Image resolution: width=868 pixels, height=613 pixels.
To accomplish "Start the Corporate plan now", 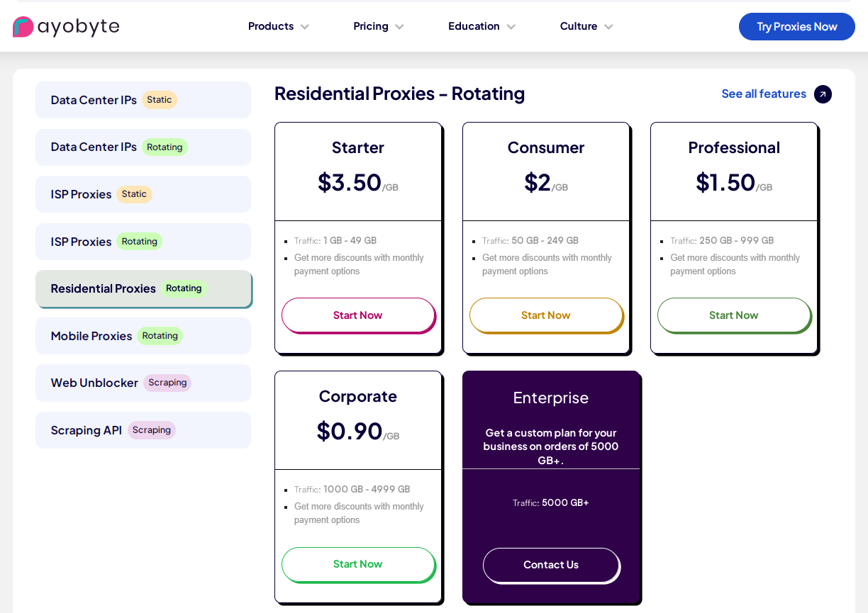I will coord(358,564).
